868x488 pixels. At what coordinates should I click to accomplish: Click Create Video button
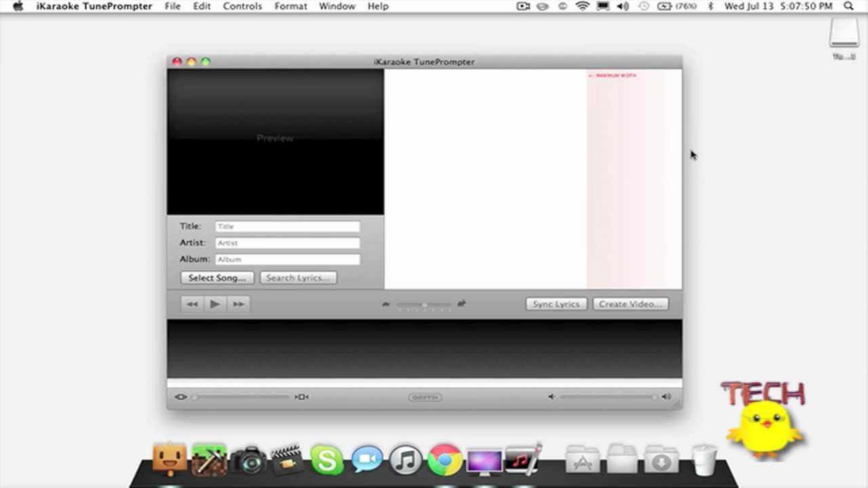tap(630, 304)
